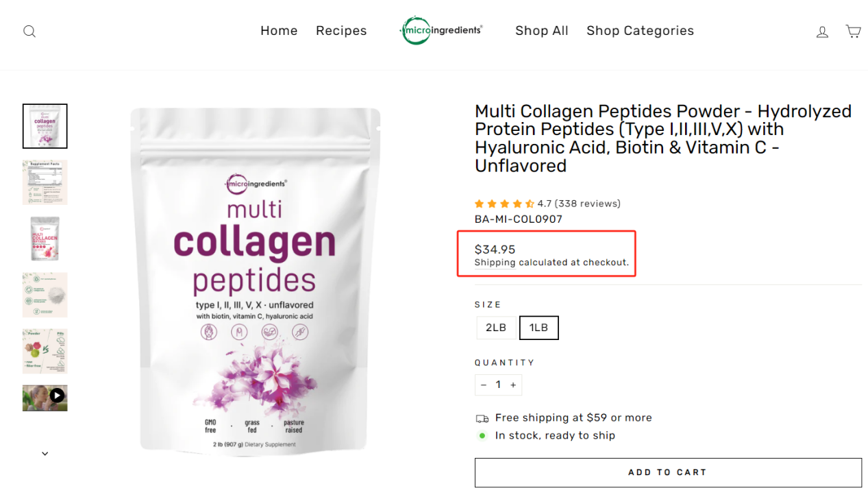Open the Shop All menu
The image size is (868, 497).
coord(541,31)
